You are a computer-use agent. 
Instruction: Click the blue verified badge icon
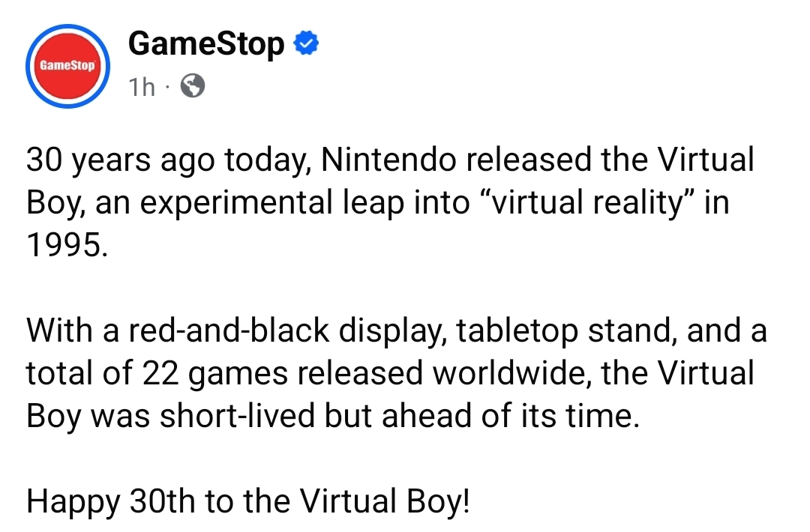[306, 43]
